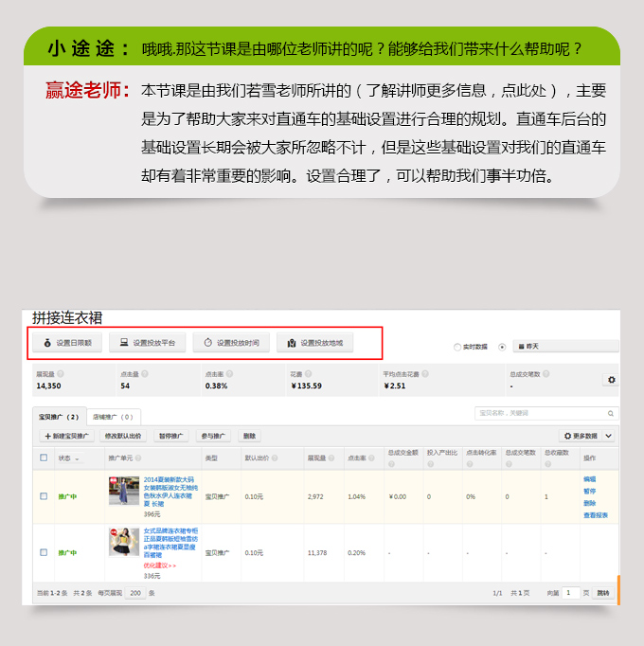Open 设置投放地域 region settings

314,343
